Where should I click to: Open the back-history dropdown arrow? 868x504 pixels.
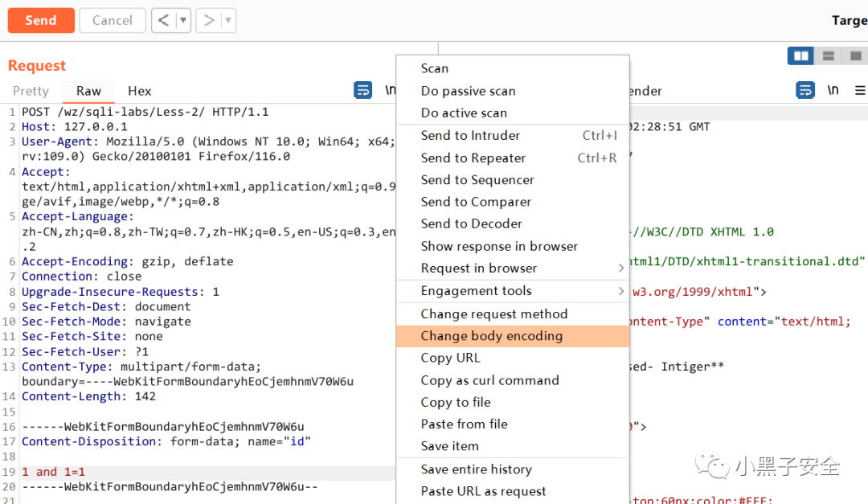183,20
